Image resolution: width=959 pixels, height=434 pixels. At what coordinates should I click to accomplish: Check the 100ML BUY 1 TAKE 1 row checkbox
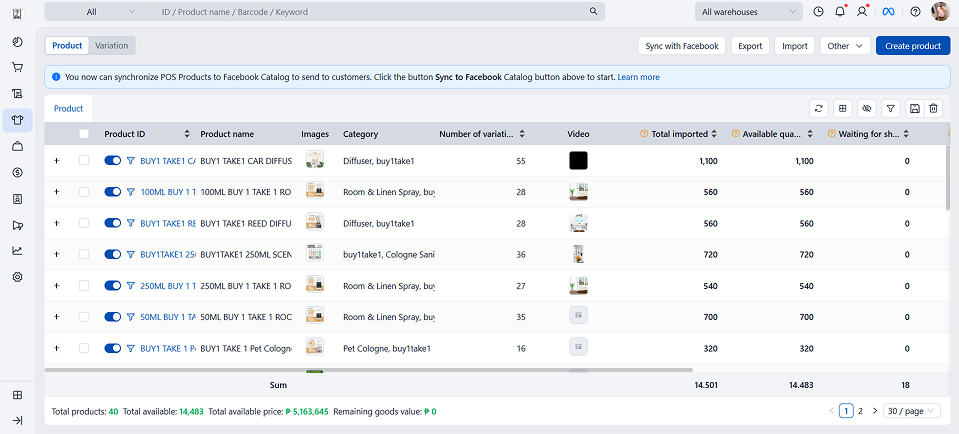[84, 192]
